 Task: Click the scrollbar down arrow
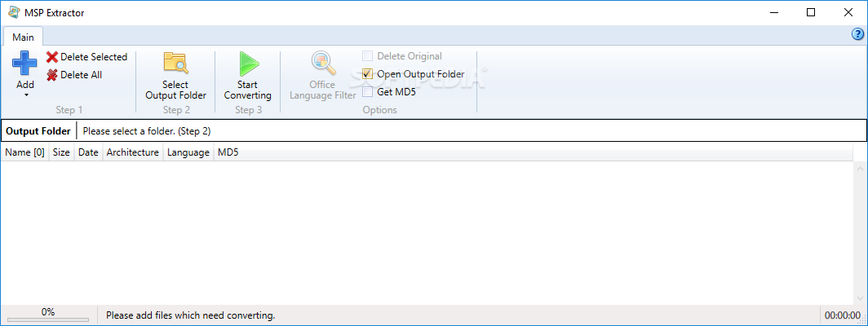860,298
